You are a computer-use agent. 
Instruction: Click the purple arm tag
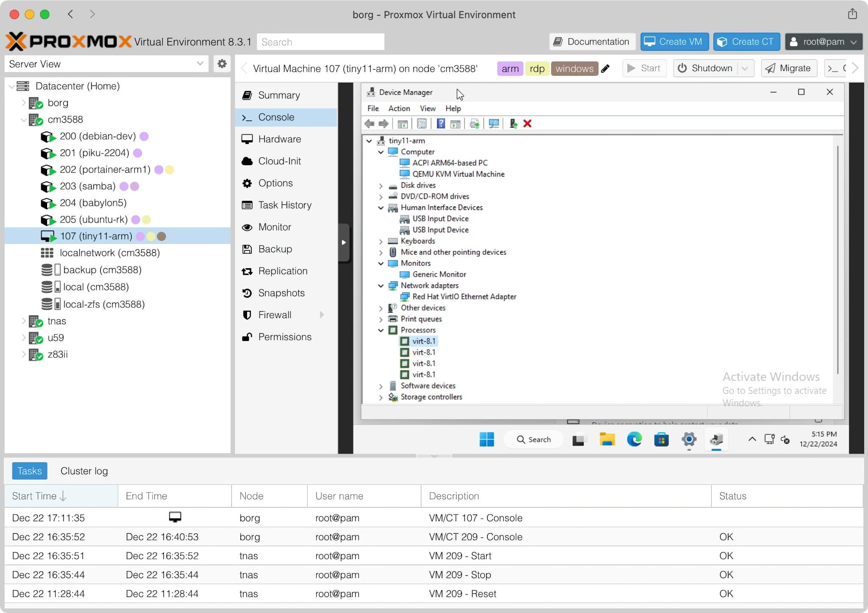pos(510,69)
